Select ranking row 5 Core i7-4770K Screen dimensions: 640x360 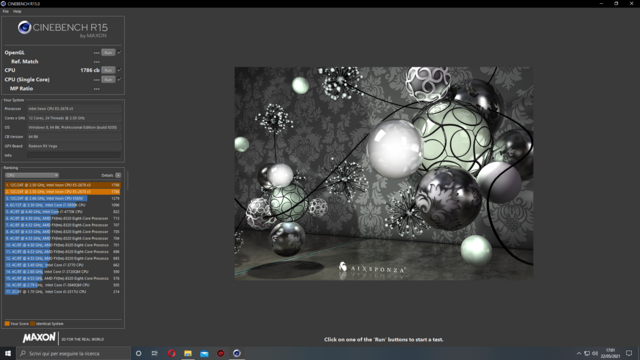point(62,211)
